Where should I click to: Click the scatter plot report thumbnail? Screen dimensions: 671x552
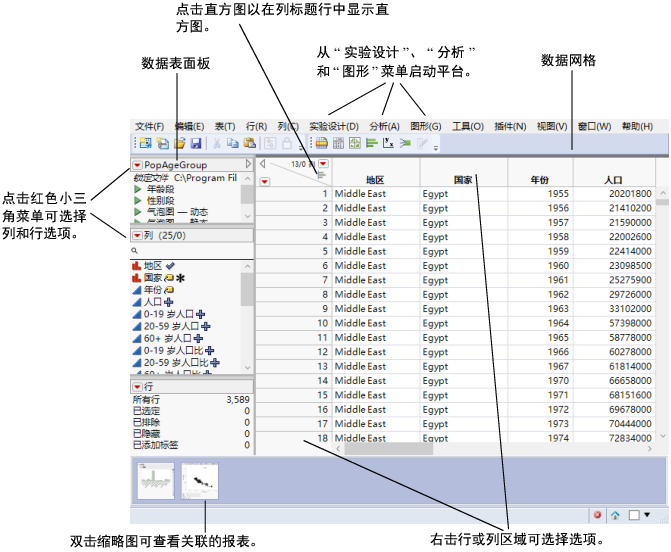pyautogui.click(x=200, y=481)
